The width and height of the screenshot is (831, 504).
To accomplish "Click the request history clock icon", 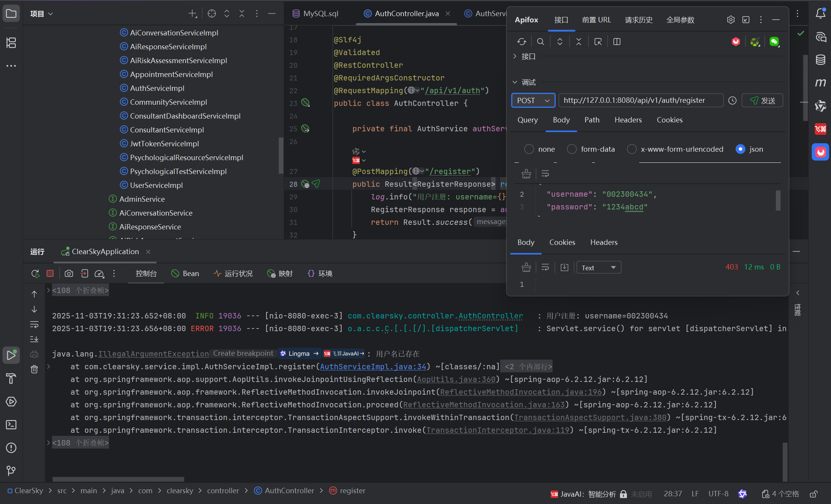I will coord(732,100).
